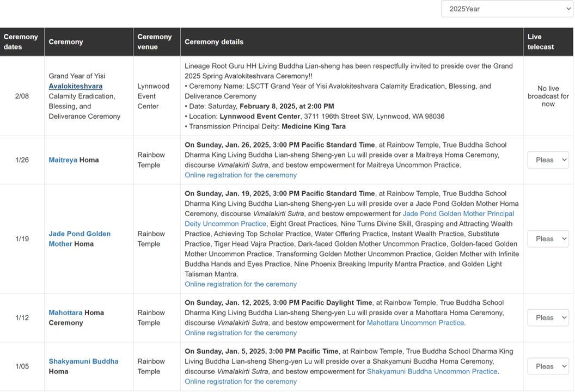
Task: Open the Shakyamuni Buddha ceremony link
Action: tap(84, 361)
